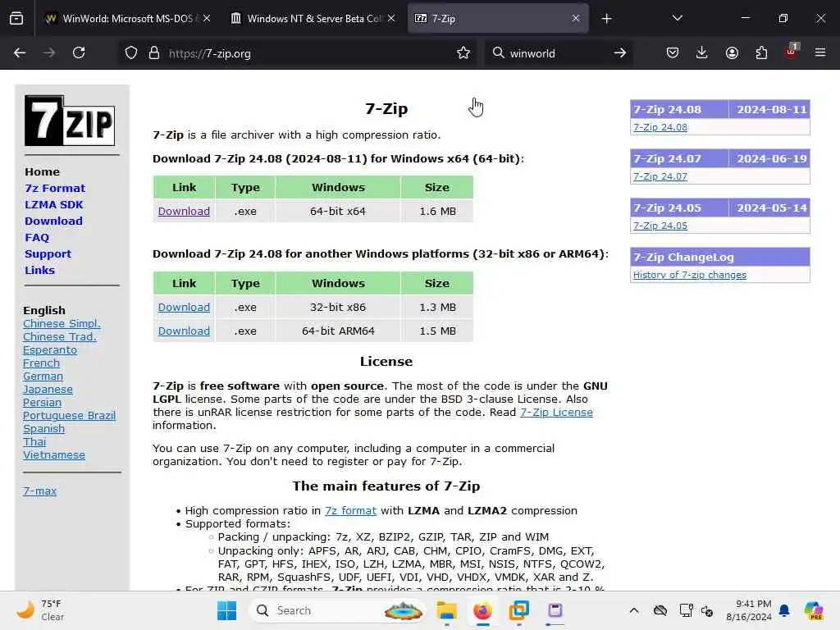The width and height of the screenshot is (840, 630).
Task: Switch language to Esperanto
Action: pyautogui.click(x=50, y=350)
